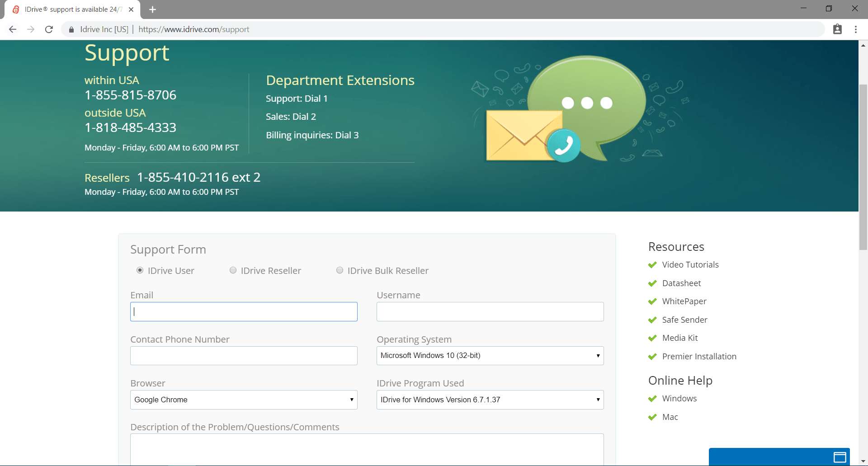Open a new browser tab
This screenshot has width=868, height=466.
click(153, 9)
